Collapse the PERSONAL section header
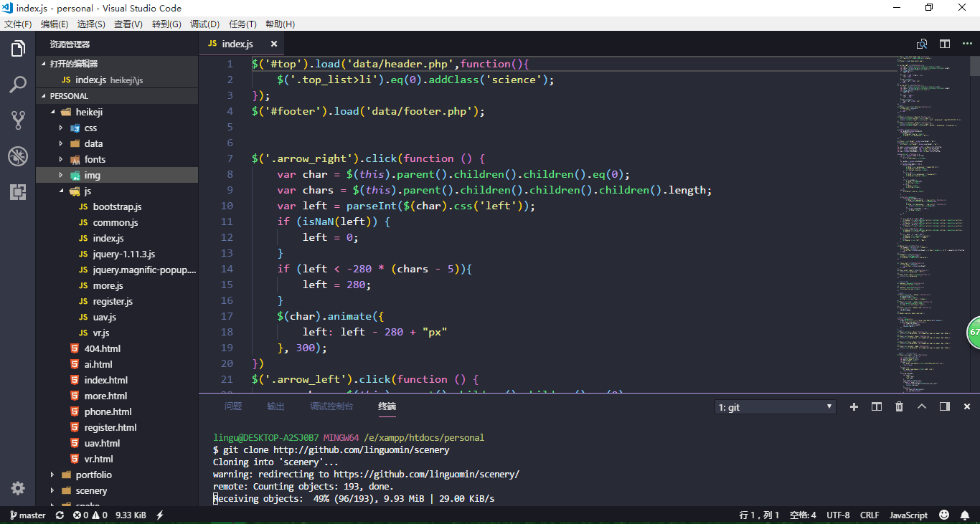 tap(117, 96)
